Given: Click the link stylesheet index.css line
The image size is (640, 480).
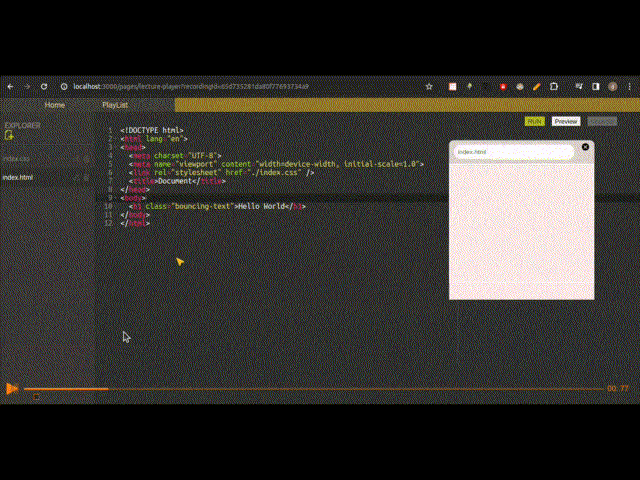Looking at the screenshot, I should (222, 173).
